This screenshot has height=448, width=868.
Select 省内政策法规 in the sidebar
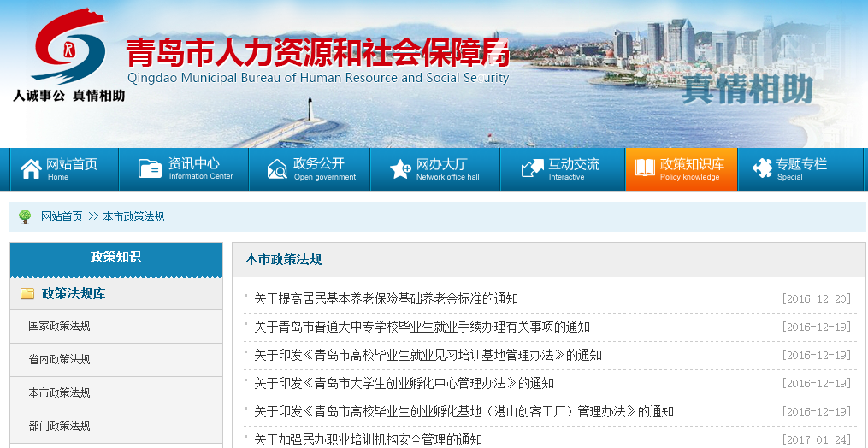[x=59, y=360]
